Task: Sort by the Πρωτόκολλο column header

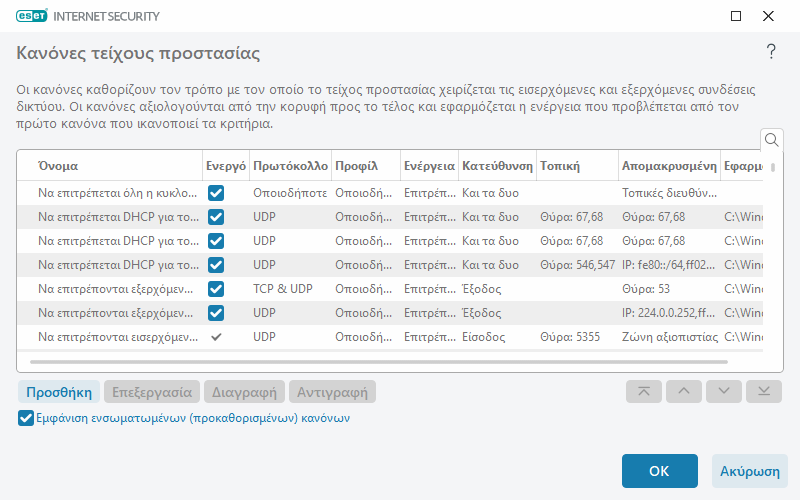Action: pos(290,166)
